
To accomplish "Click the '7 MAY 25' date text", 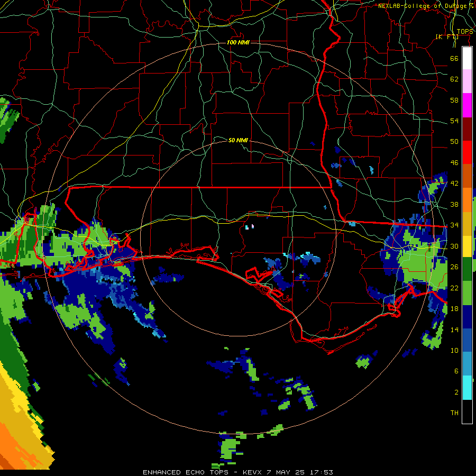I will [x=286, y=472].
